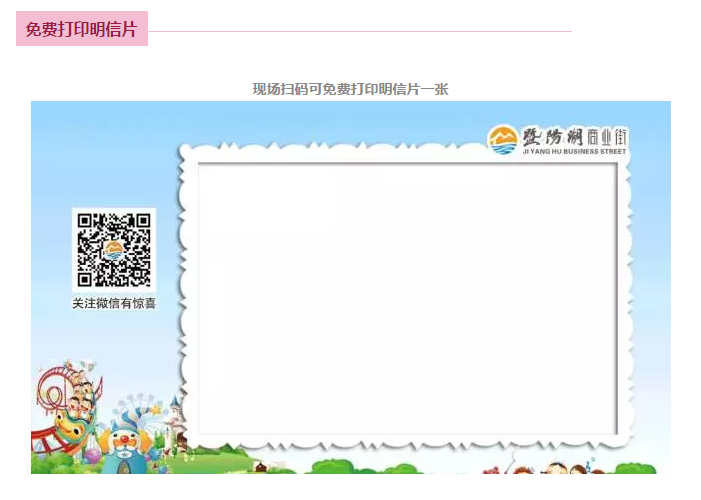
Task: Click the orange mountain logo icon
Action: pyautogui.click(x=503, y=140)
